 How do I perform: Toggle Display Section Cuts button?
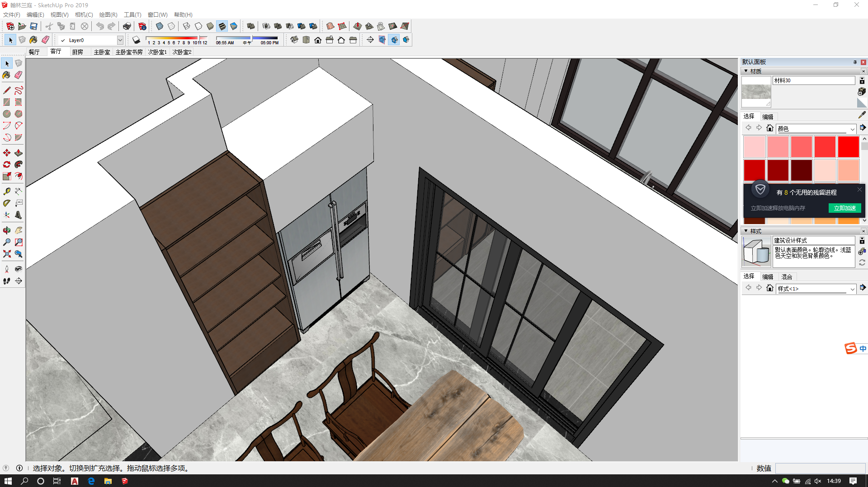(394, 40)
